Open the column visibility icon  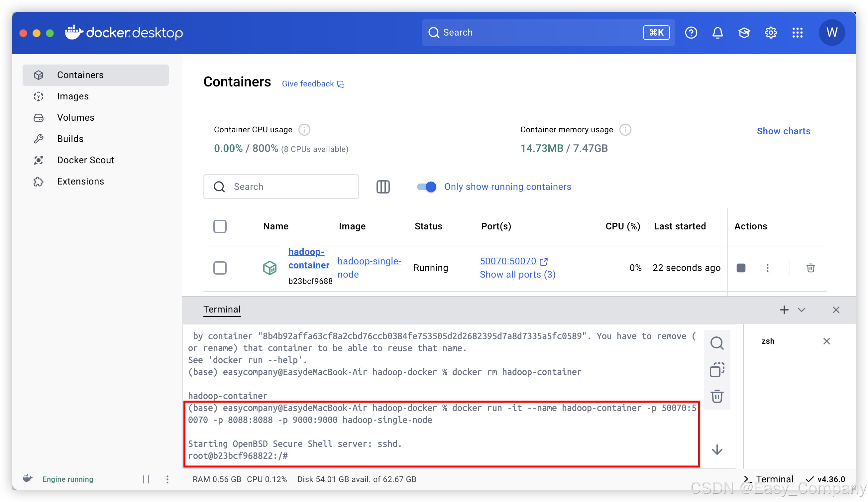click(383, 187)
